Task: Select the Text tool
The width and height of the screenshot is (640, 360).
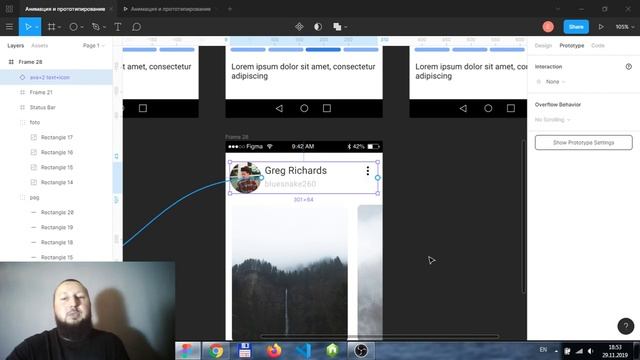Action: tap(118, 27)
